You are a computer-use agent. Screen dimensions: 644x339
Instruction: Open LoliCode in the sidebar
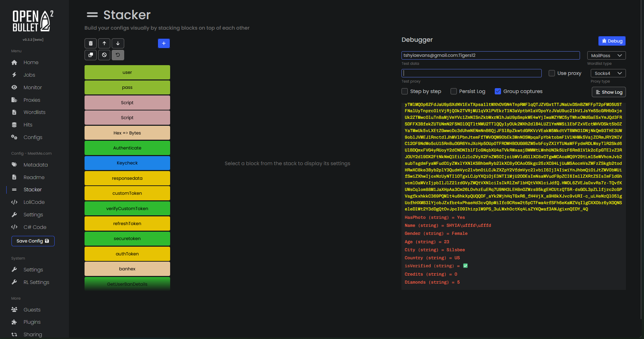(34, 202)
